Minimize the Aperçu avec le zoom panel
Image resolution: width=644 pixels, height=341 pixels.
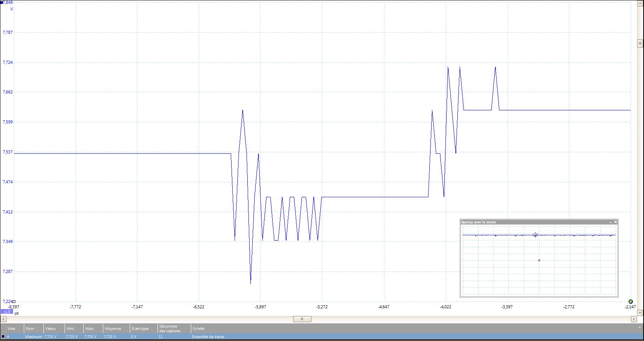coord(610,222)
